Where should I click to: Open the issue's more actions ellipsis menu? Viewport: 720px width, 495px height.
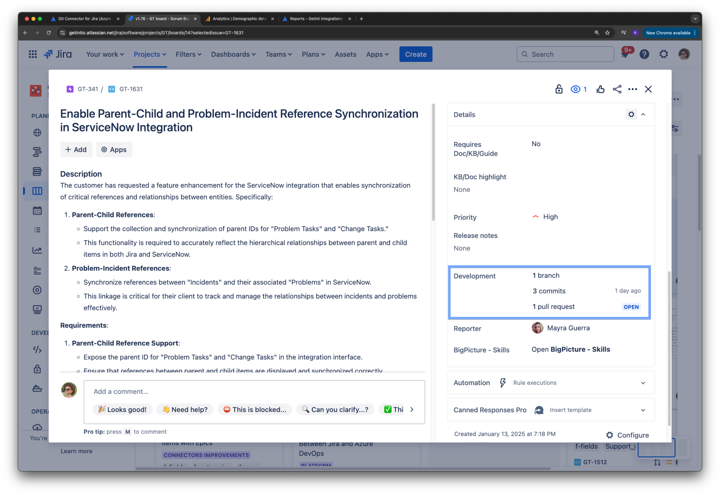[x=632, y=89]
